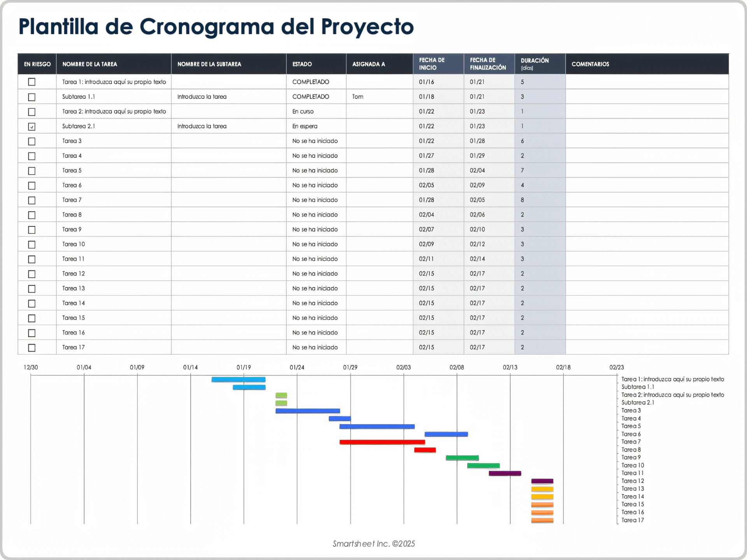Check the En Riesgo box for Tarea 8
This screenshot has height=560, width=747.
(32, 215)
